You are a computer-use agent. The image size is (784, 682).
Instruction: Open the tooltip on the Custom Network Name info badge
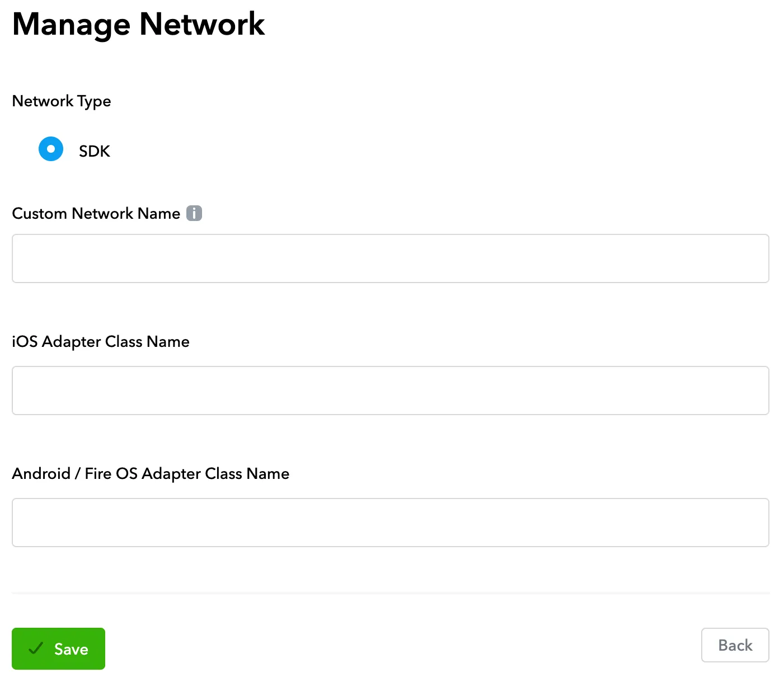(x=194, y=213)
